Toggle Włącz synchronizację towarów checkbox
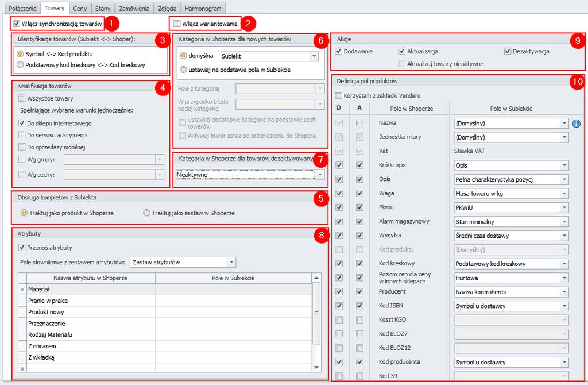The image size is (588, 385). [x=17, y=24]
